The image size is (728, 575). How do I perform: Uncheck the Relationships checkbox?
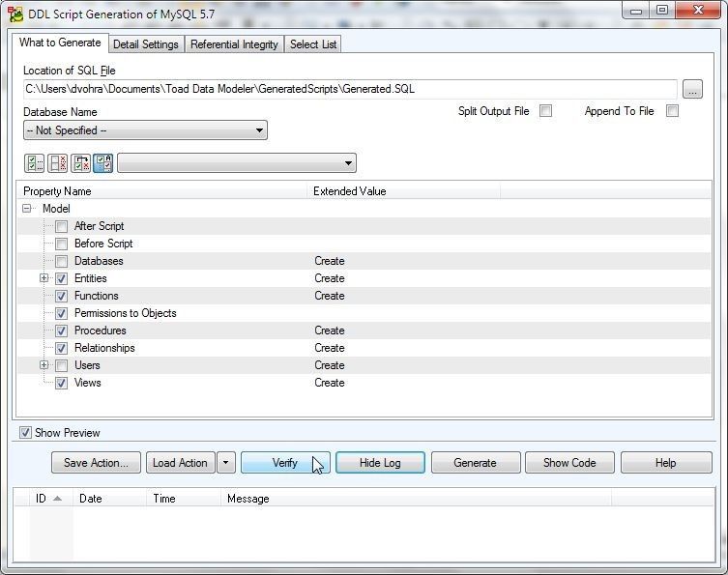pyautogui.click(x=61, y=348)
